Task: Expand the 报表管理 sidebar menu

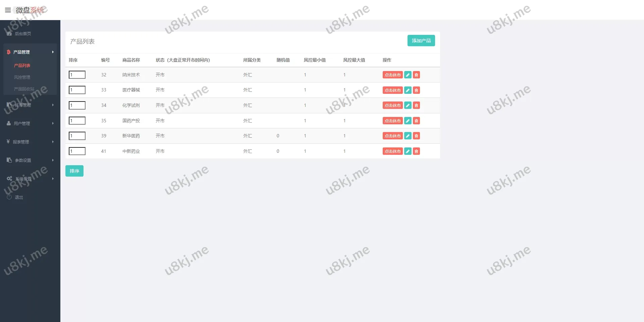Action: pos(30,142)
